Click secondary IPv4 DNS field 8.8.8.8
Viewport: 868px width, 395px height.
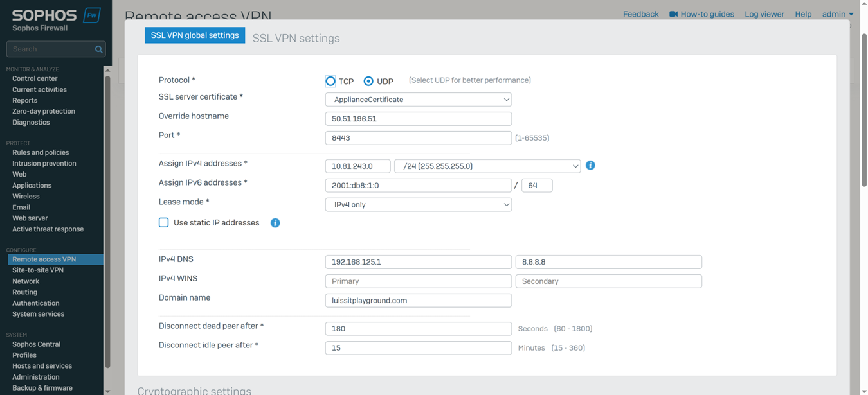[609, 262]
